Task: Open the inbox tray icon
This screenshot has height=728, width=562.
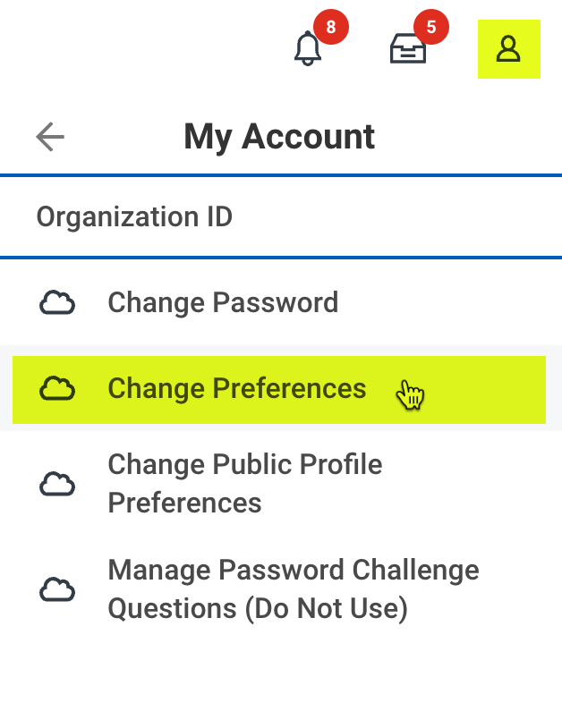Action: (x=408, y=49)
